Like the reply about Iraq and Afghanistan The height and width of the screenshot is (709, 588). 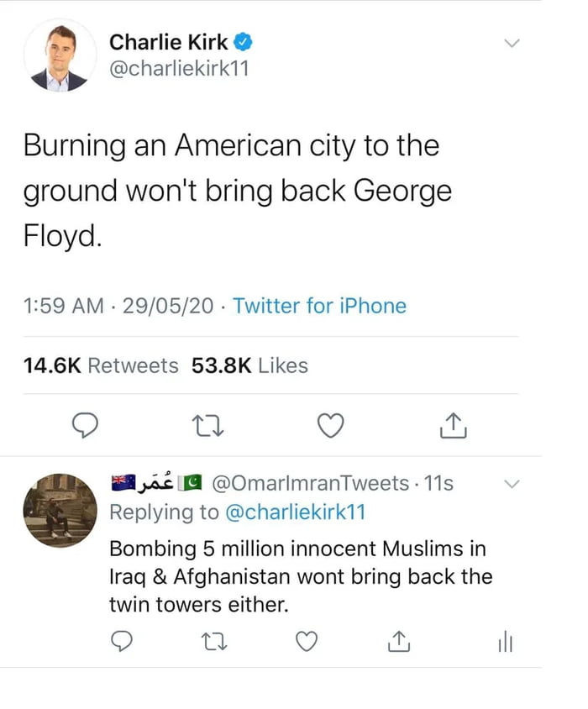pos(307,642)
